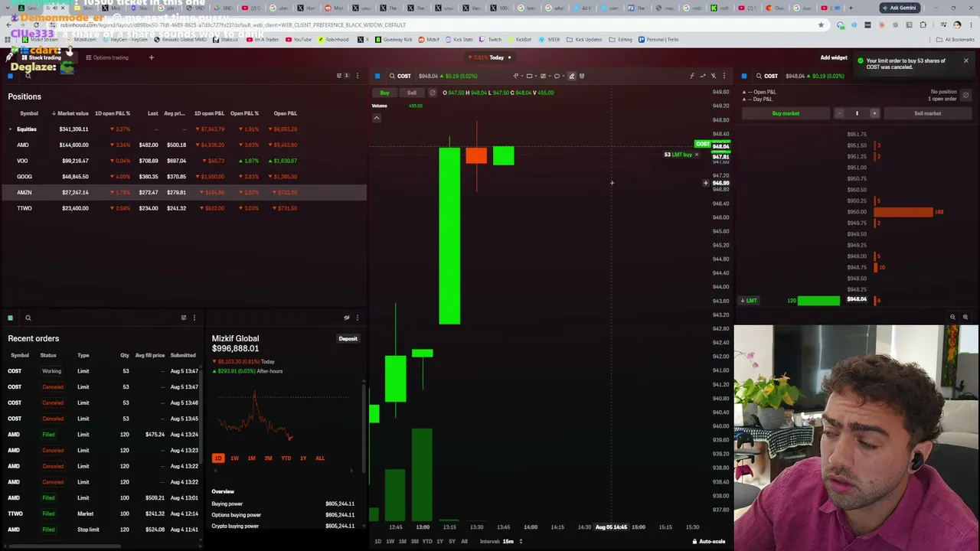Select ALL range in account chart

tap(320, 458)
